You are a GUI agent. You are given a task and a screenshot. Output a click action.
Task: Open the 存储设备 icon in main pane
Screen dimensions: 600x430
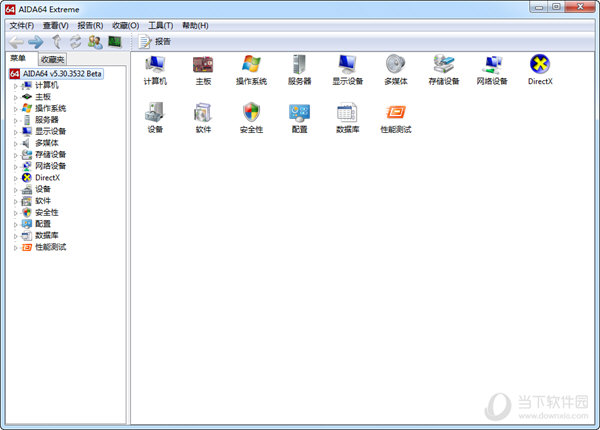click(x=444, y=70)
